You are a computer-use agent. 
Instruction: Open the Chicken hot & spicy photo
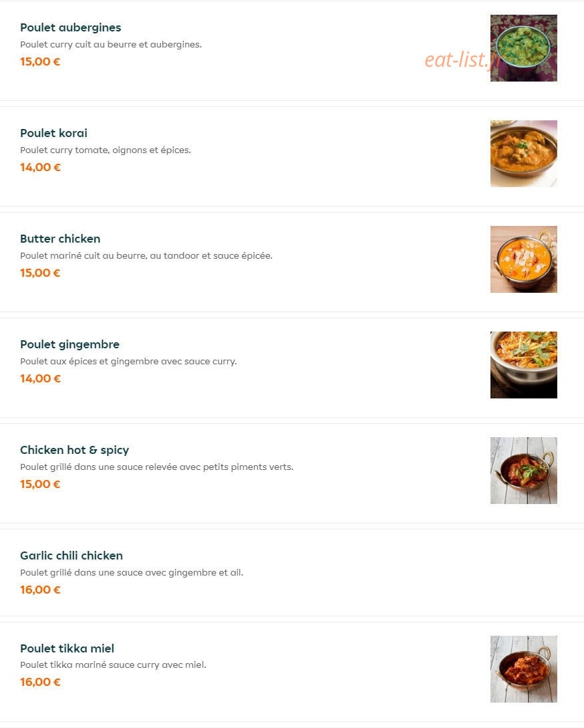[x=524, y=471]
